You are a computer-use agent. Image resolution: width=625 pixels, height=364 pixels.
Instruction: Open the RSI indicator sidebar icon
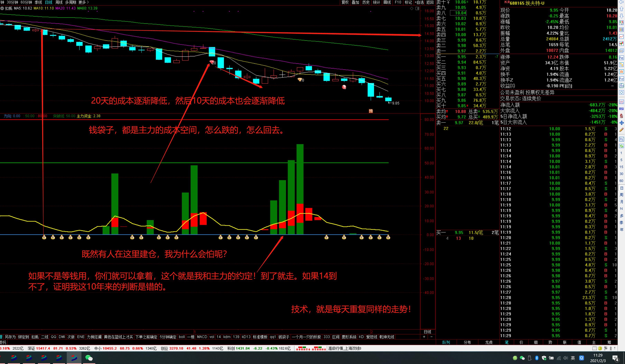pos(622,109)
